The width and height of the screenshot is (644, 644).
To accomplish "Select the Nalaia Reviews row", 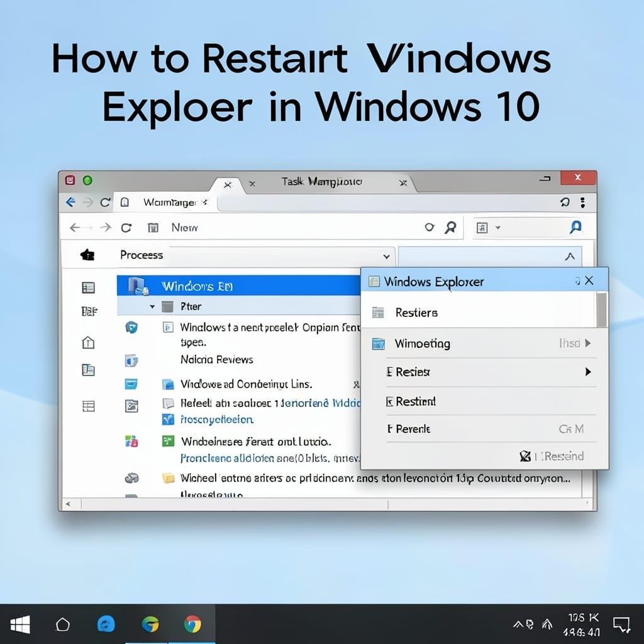I will 217,360.
